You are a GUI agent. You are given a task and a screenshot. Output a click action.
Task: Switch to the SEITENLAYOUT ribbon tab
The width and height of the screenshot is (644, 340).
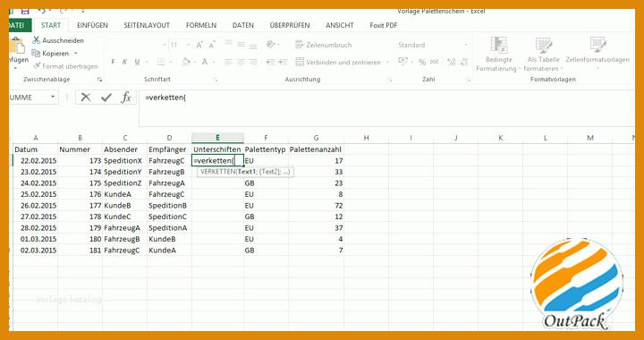tap(147, 25)
